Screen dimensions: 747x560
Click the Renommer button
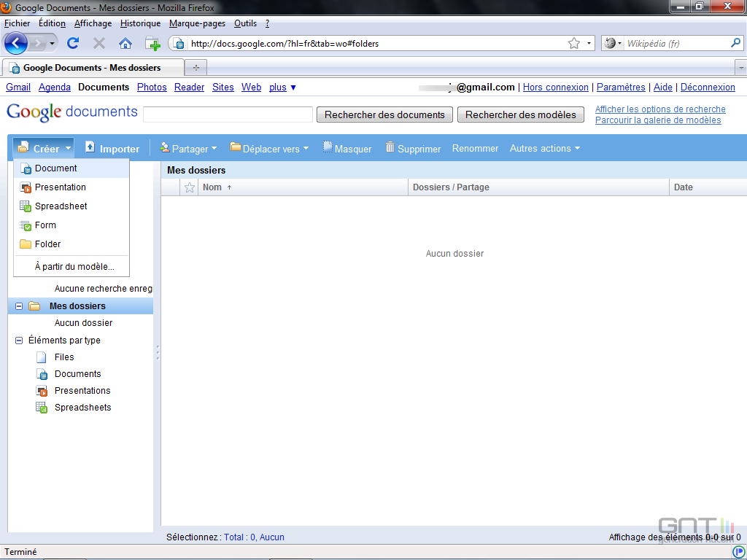pyautogui.click(x=475, y=149)
